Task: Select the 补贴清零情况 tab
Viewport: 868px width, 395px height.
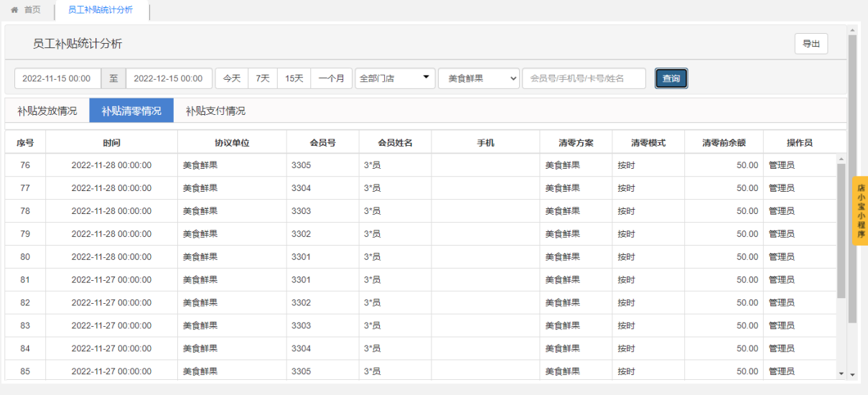Action: [x=131, y=111]
